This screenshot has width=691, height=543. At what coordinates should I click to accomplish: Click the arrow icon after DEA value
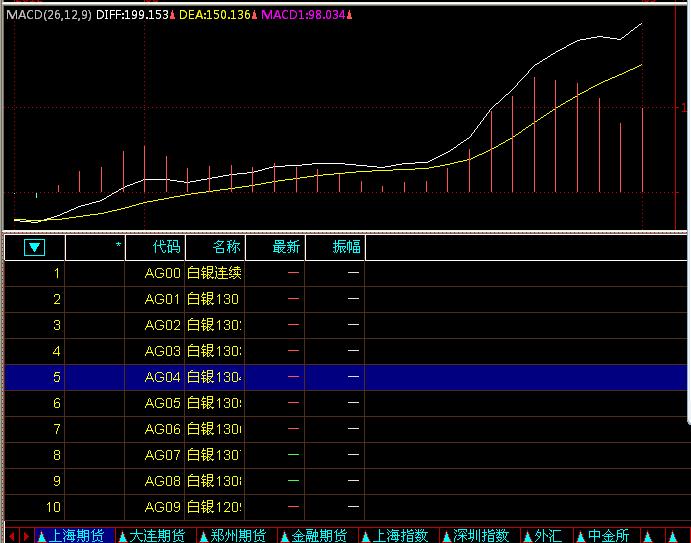pos(253,16)
